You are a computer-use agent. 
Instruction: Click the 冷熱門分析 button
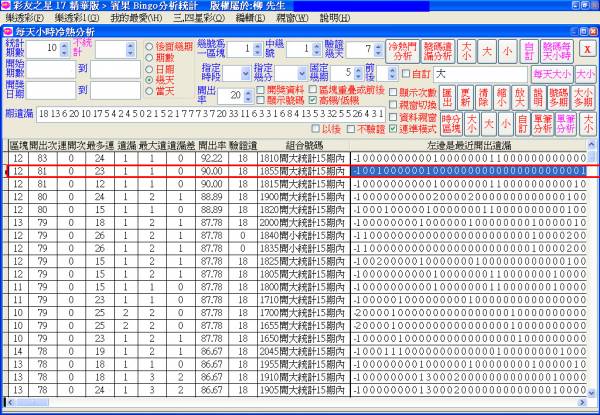[401, 50]
